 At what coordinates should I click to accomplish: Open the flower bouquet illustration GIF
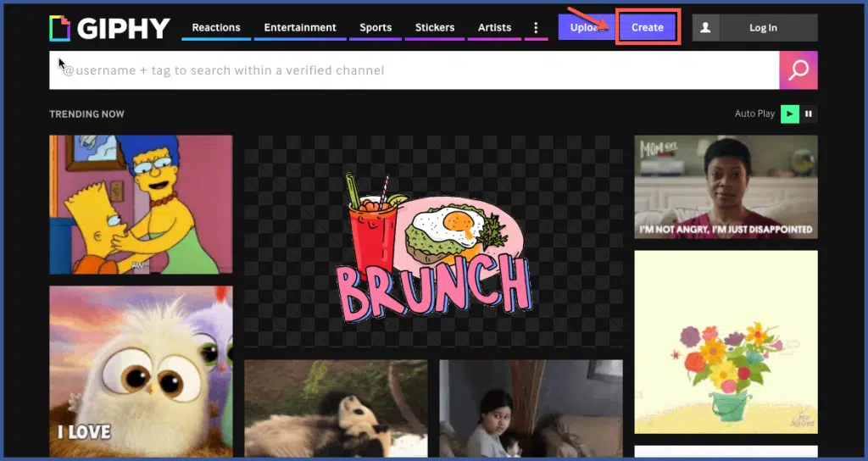(726, 342)
